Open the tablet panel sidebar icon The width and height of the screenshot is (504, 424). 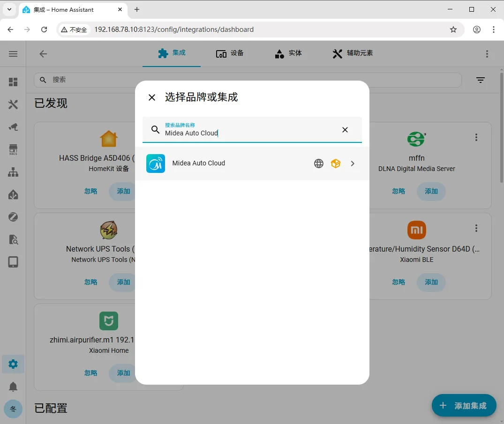click(13, 262)
